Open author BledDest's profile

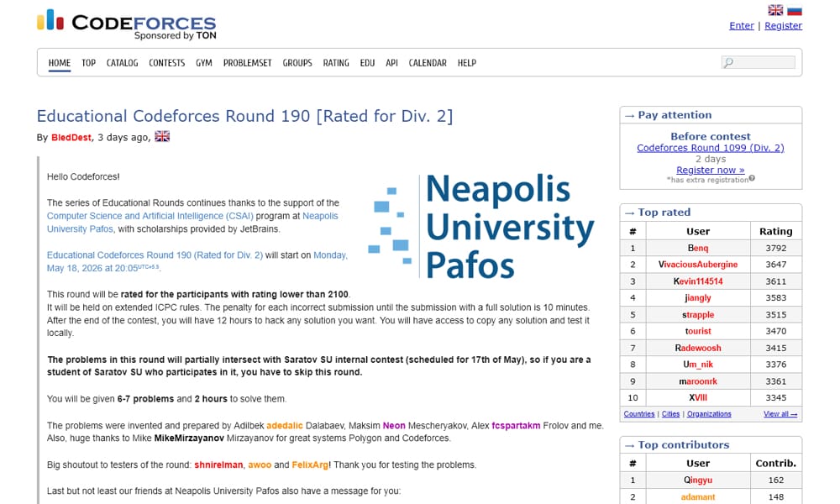click(x=71, y=138)
